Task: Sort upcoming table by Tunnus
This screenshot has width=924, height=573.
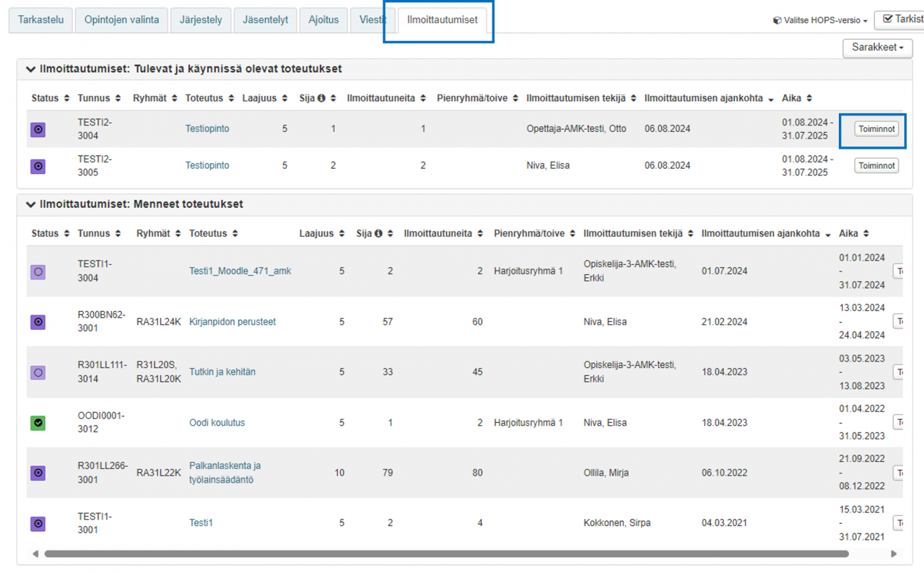Action: point(100,98)
